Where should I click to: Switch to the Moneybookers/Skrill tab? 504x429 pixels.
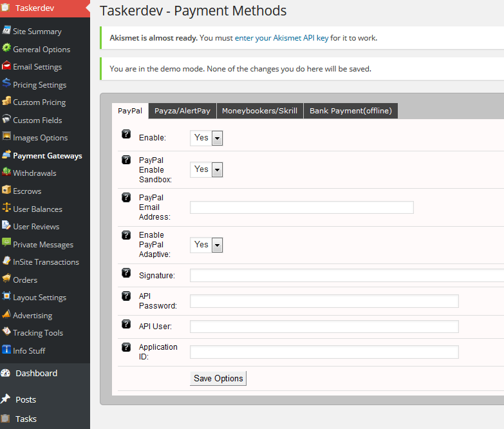tap(259, 111)
